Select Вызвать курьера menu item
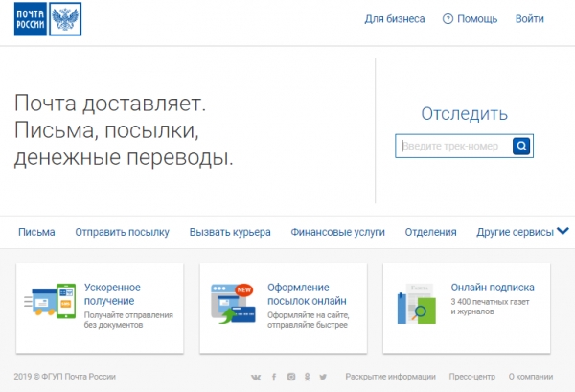575x392 pixels. pos(230,232)
